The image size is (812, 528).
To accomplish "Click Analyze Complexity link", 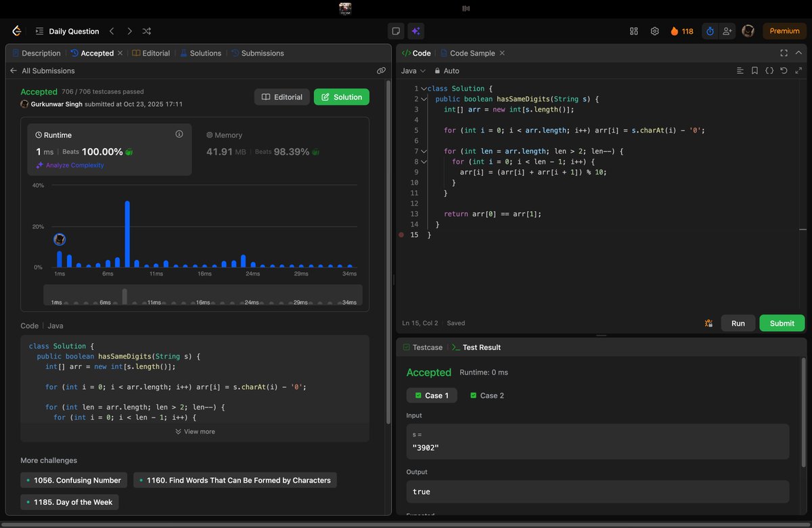I will click(x=70, y=165).
